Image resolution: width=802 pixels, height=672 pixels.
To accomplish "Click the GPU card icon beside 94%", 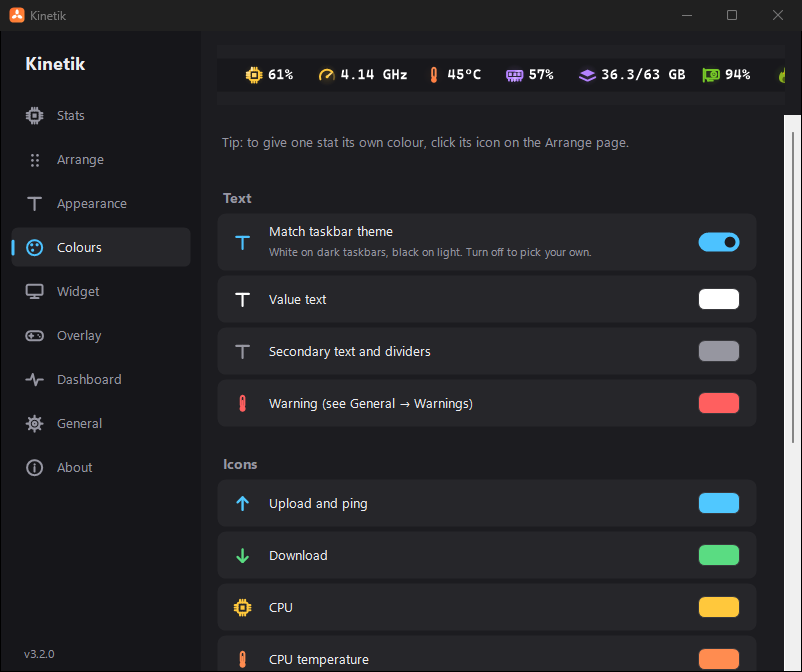I will [711, 75].
